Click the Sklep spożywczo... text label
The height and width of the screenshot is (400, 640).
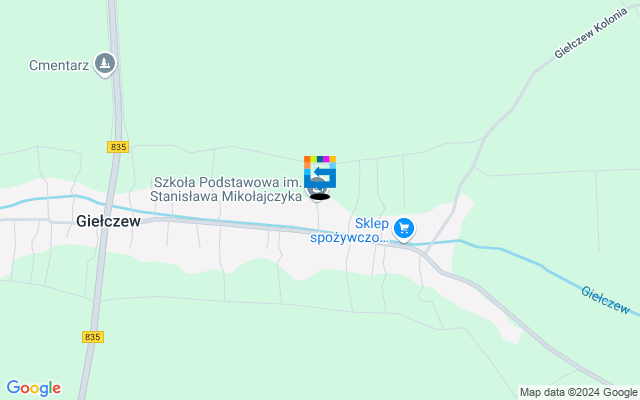click(350, 230)
